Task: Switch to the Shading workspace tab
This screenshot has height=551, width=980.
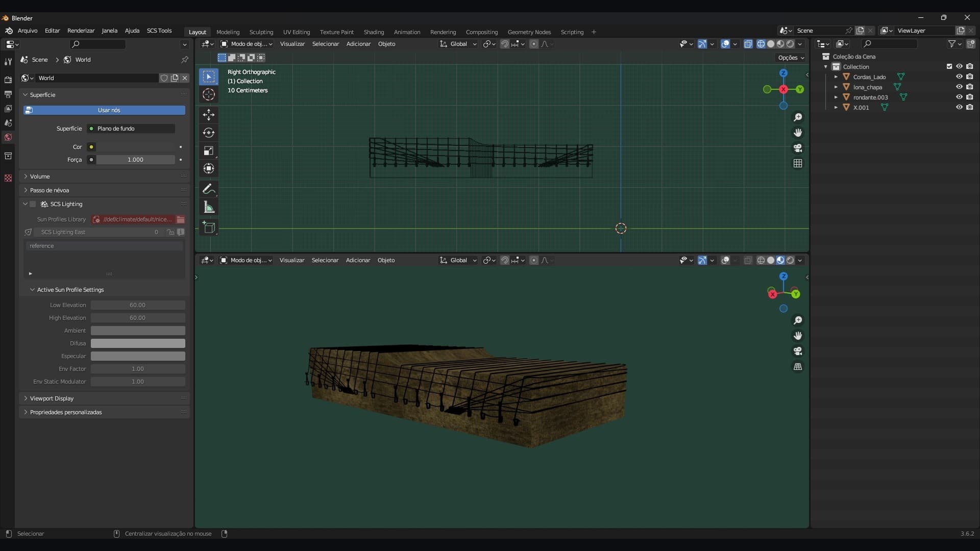Action: 374,32
